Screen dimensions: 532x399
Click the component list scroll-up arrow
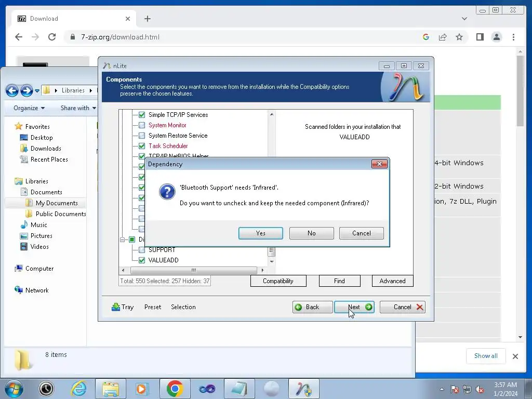click(271, 115)
